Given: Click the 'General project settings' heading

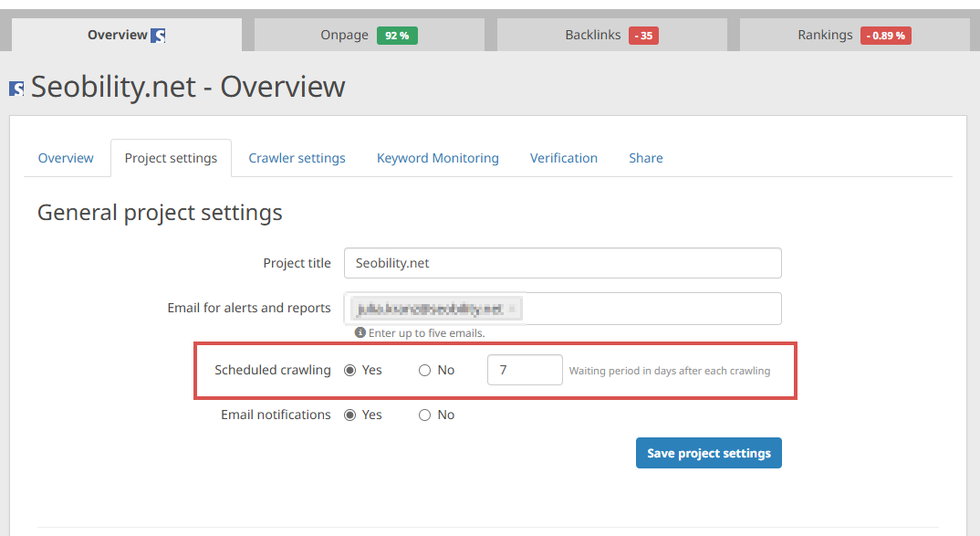Looking at the screenshot, I should pos(160,214).
